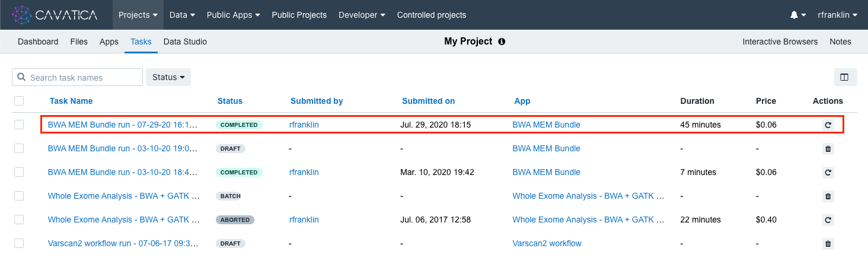Open the Varscan2 workflow app link
The height and width of the screenshot is (264, 868).
(547, 243)
